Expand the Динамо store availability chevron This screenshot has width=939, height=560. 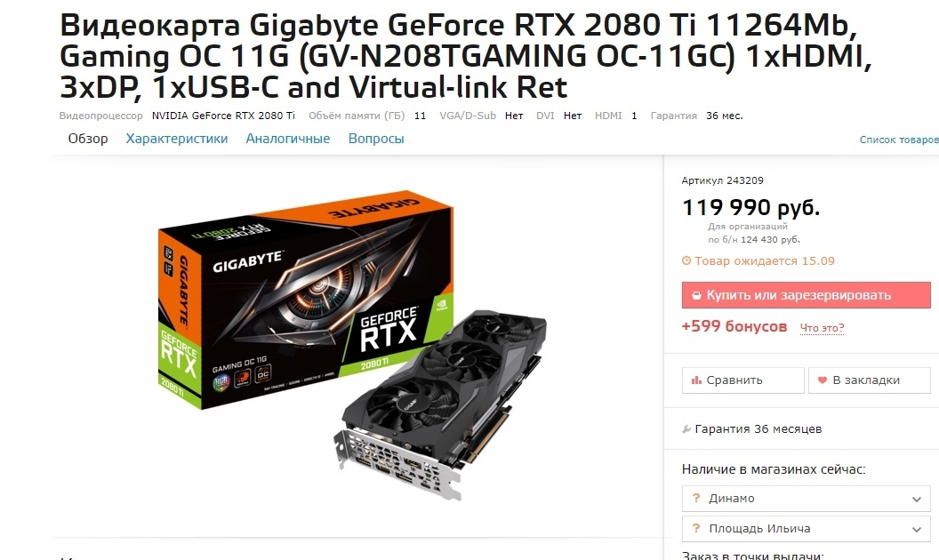click(916, 499)
